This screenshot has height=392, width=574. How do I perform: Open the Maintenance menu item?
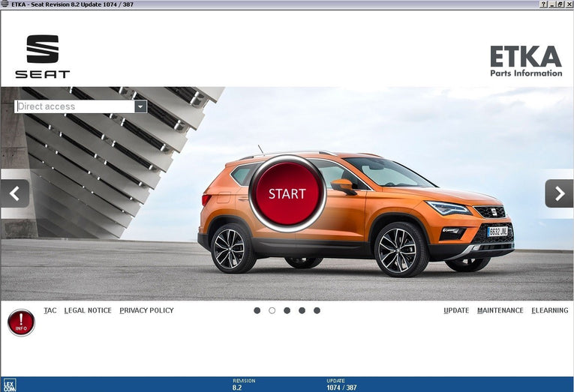[x=500, y=310]
